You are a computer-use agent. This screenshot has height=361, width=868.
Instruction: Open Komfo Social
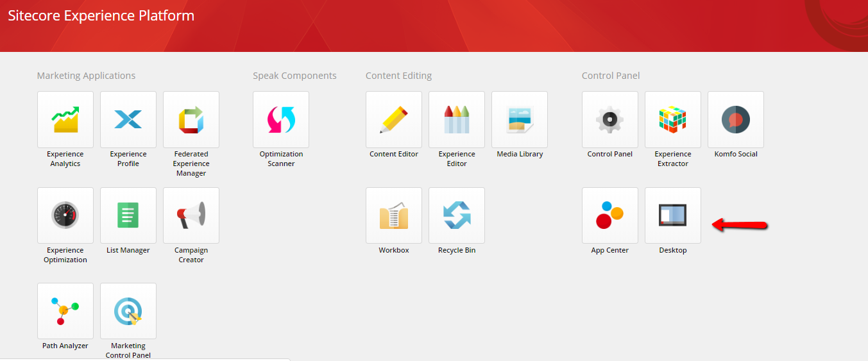(736, 119)
